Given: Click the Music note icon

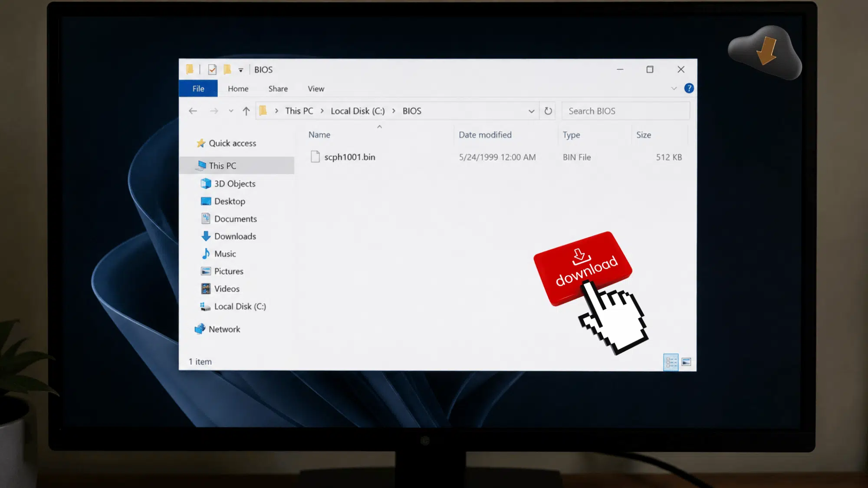Looking at the screenshot, I should [x=206, y=253].
